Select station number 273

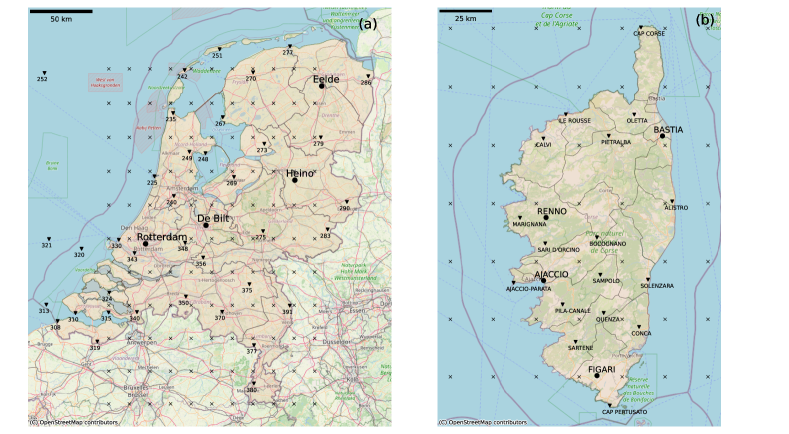(x=262, y=151)
